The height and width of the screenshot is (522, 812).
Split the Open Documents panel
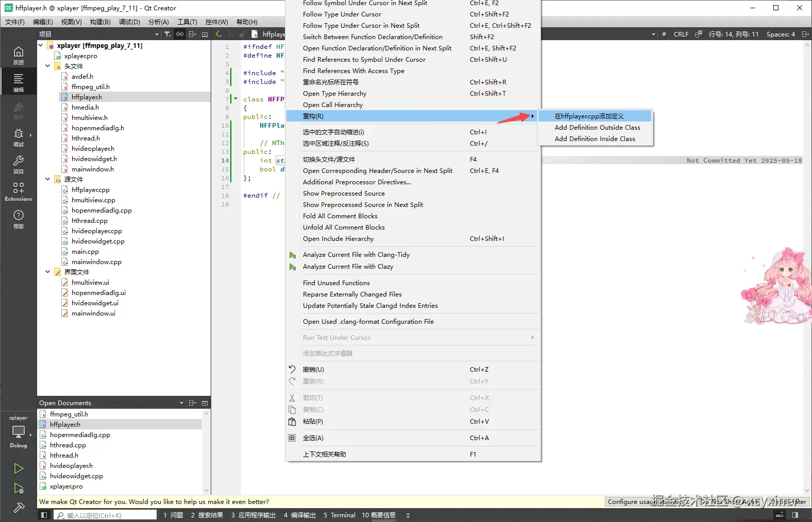[193, 403]
